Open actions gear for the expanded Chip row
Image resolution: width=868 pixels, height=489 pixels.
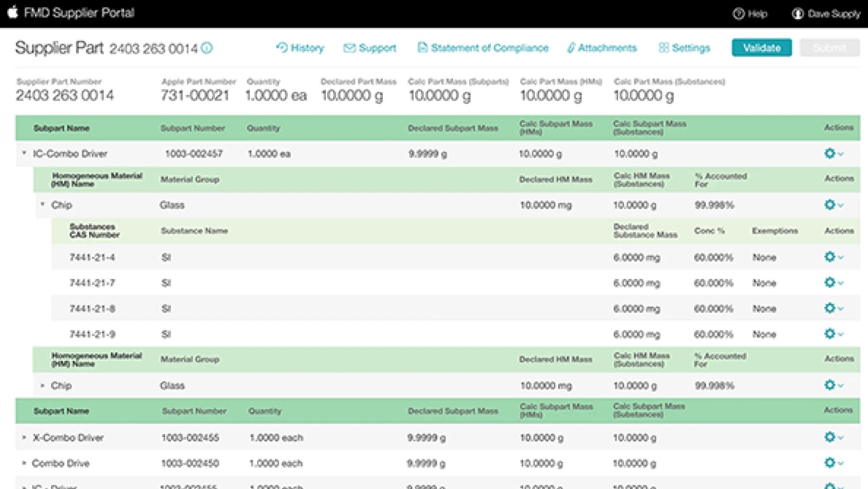[x=833, y=205]
